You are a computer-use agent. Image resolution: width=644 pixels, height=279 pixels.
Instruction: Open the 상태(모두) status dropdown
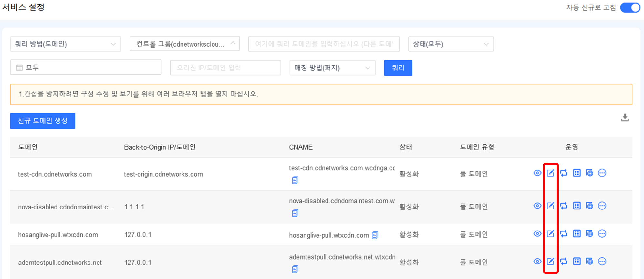point(451,44)
